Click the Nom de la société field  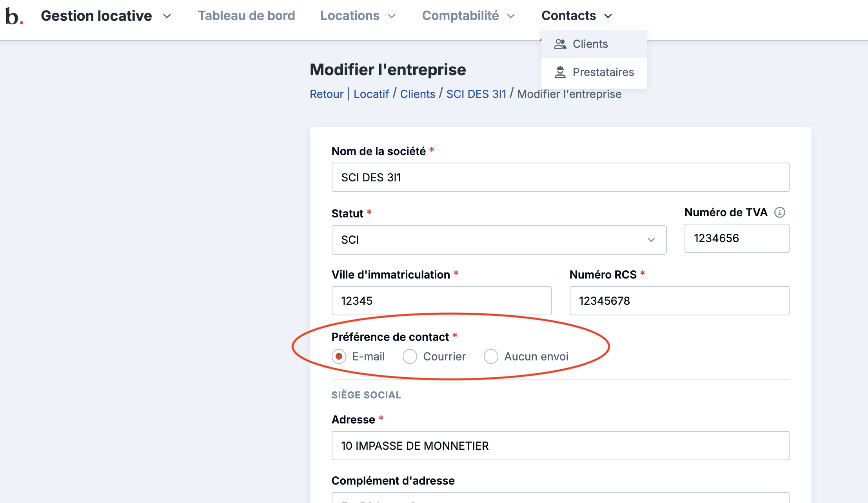[x=560, y=177]
